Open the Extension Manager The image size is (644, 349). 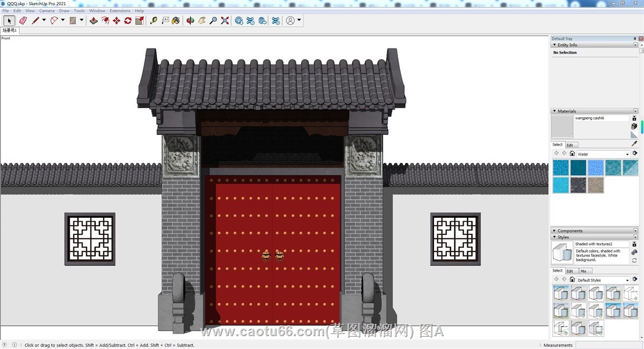click(x=276, y=20)
